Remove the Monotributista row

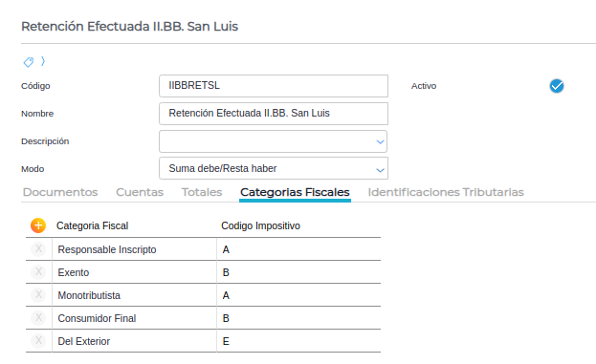pyautogui.click(x=38, y=294)
